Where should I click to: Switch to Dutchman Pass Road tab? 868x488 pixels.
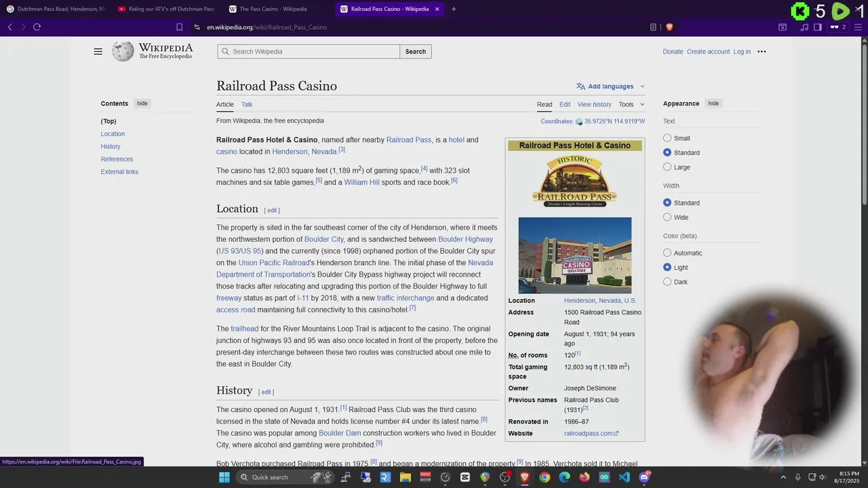[56, 9]
